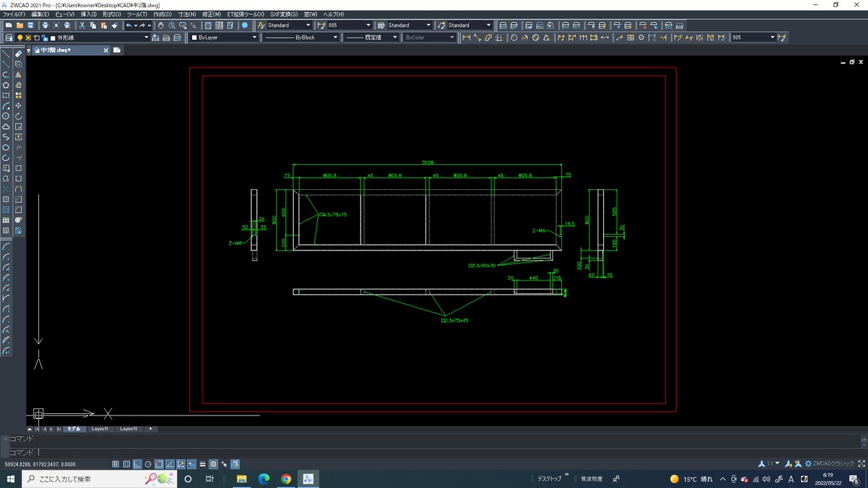
Task: Switch to the Layout1 tab
Action: pyautogui.click(x=100, y=429)
